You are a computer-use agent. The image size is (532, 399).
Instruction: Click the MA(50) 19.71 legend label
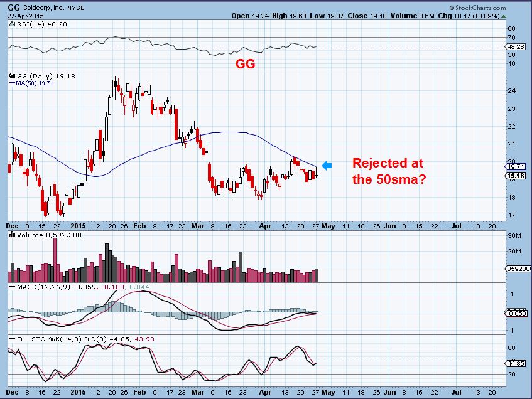(x=32, y=83)
